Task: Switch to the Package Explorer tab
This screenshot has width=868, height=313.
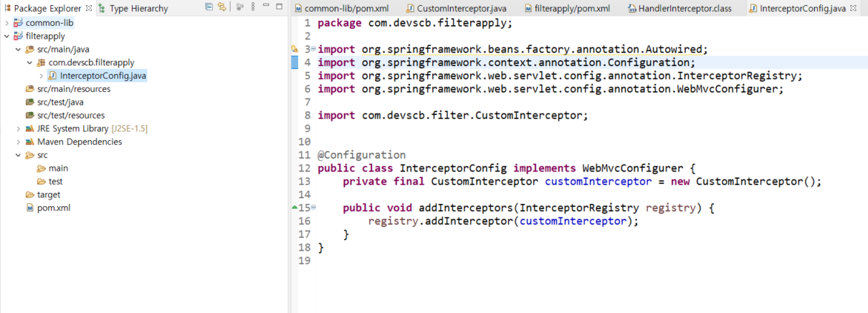Action: pyautogui.click(x=48, y=9)
